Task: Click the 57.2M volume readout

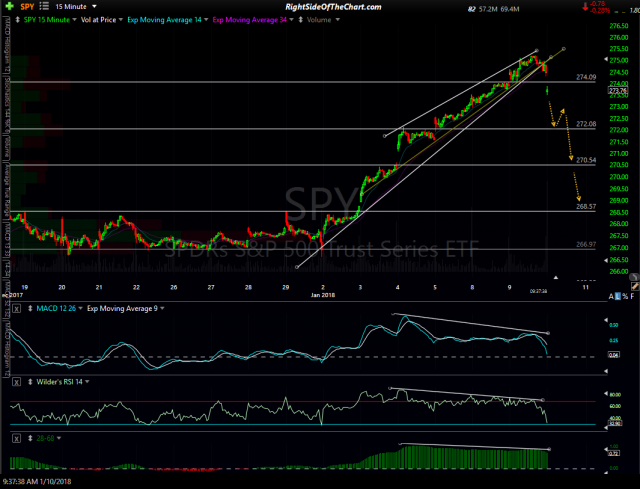Action: tap(489, 9)
